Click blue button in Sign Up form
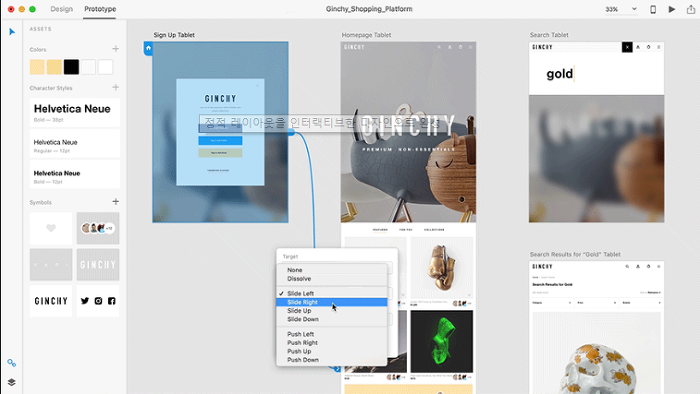The image size is (700, 394). [x=220, y=141]
